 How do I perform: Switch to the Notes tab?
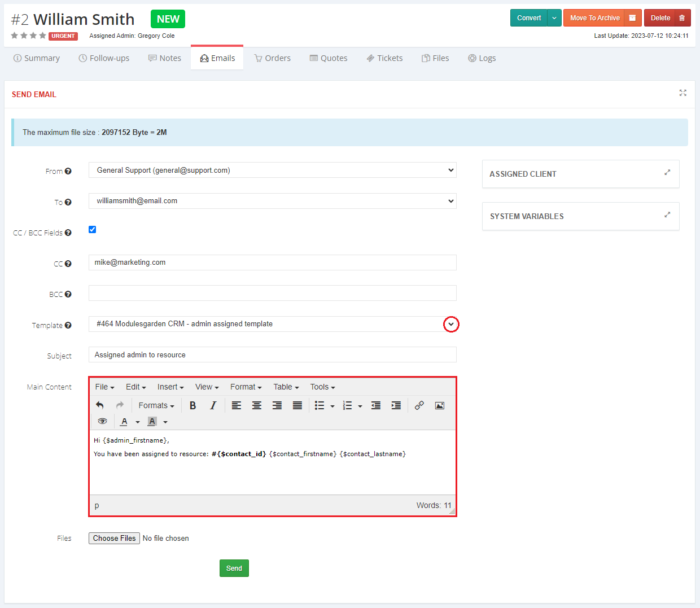pos(165,58)
